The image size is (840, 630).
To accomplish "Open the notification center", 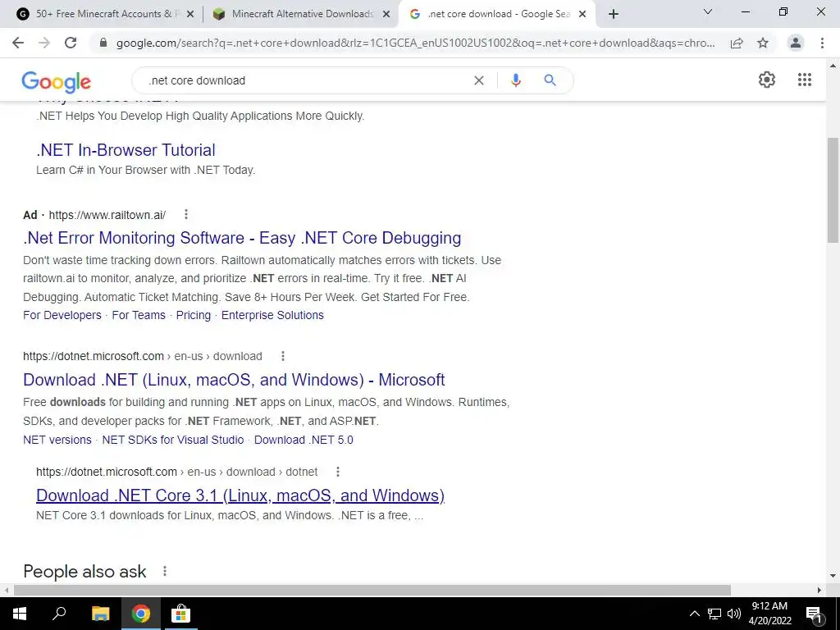I will coord(814,614).
